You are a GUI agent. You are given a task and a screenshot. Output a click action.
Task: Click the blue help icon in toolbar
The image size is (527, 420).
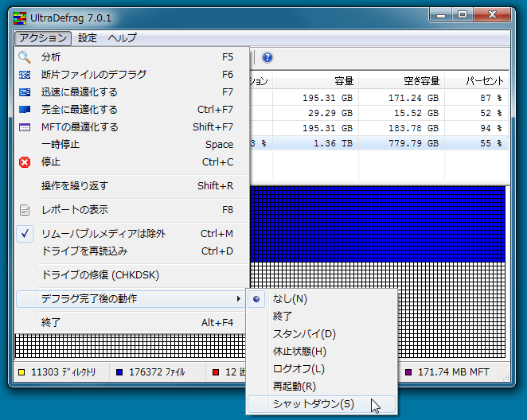pyautogui.click(x=267, y=57)
